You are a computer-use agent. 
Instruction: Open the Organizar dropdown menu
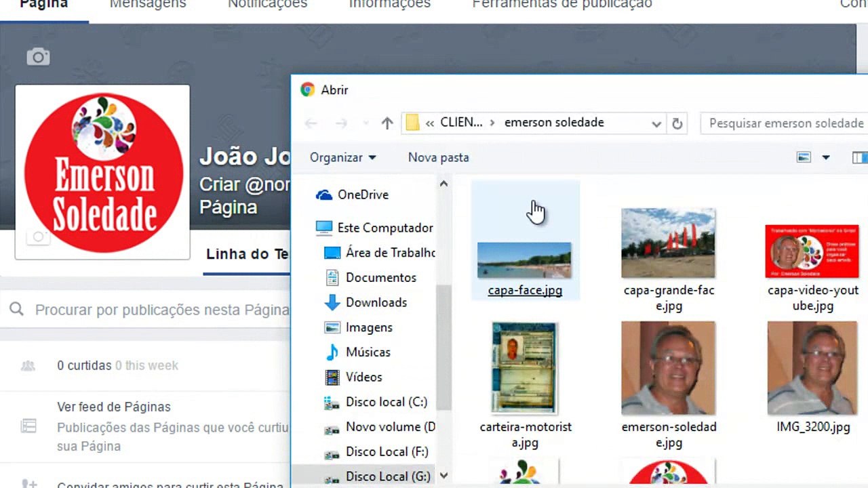coord(343,157)
